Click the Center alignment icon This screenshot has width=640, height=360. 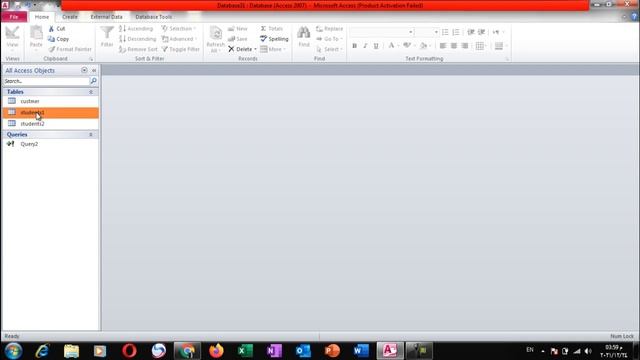coord(454,46)
